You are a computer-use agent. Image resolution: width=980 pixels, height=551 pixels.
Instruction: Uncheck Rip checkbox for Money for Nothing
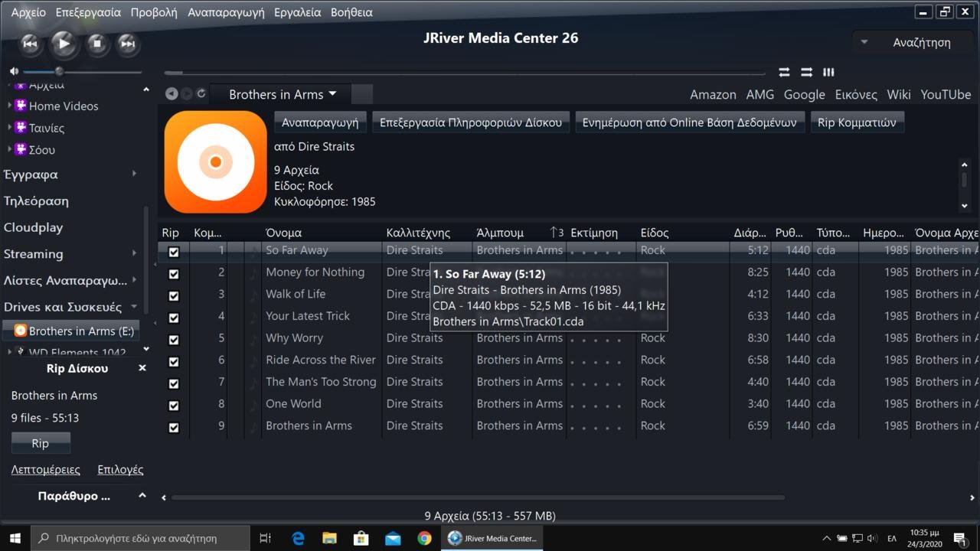point(174,273)
